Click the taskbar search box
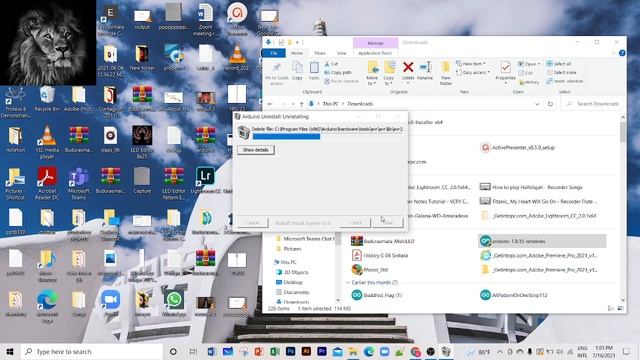Image resolution: width=640 pixels, height=360 pixels. tap(91, 351)
